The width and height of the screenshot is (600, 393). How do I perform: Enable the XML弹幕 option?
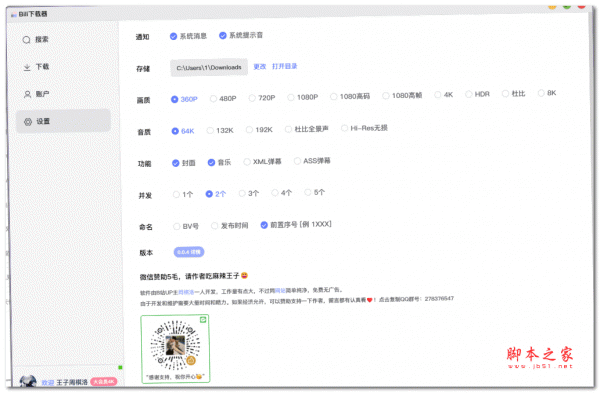pyautogui.click(x=262, y=162)
